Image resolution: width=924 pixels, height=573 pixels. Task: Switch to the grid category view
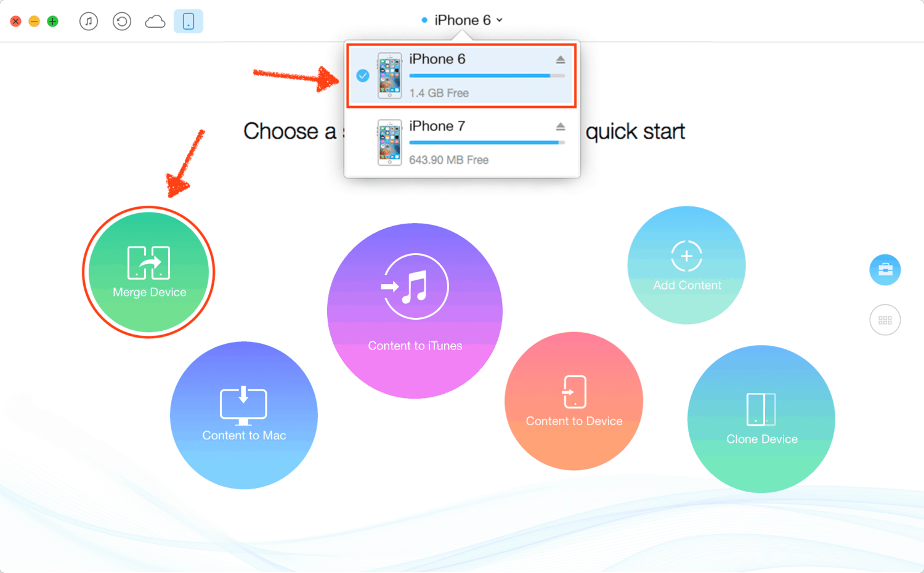pyautogui.click(x=885, y=320)
